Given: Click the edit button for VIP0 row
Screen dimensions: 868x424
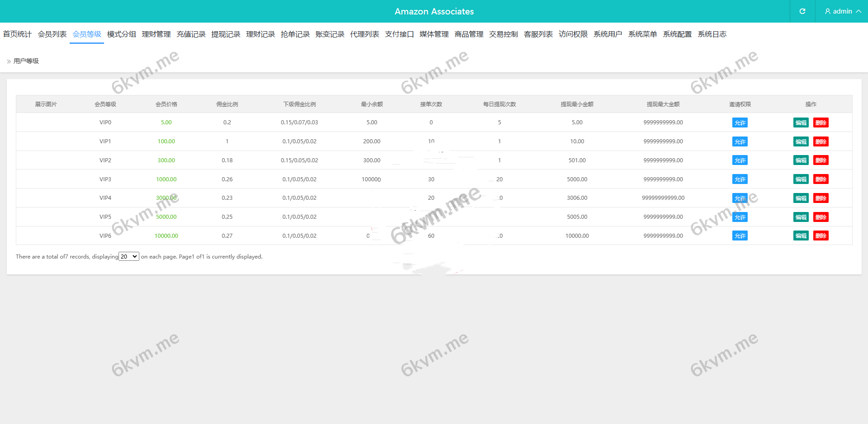Looking at the screenshot, I should point(801,123).
